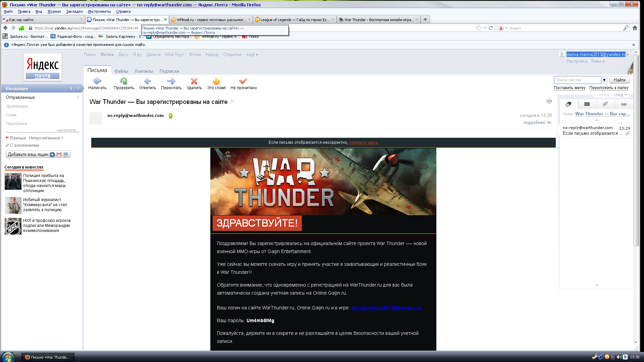Switch to League of Legends browser tab

pyautogui.click(x=295, y=19)
